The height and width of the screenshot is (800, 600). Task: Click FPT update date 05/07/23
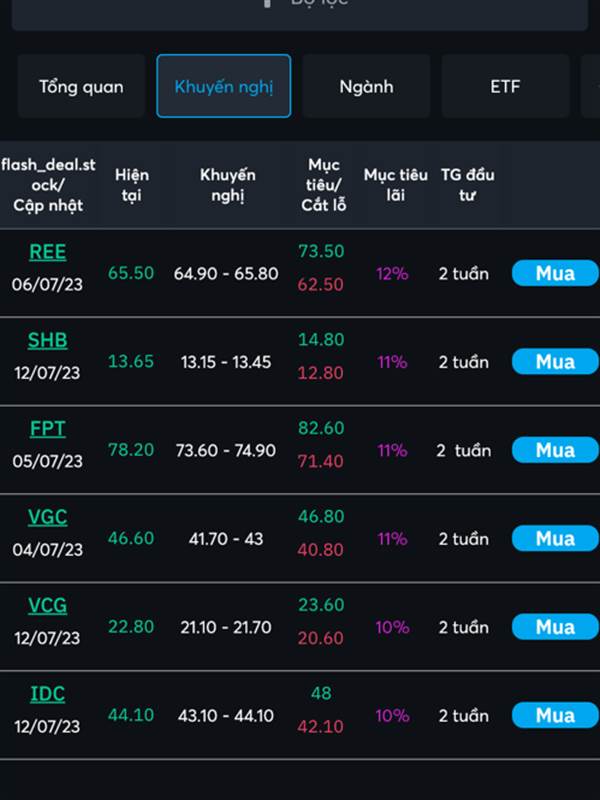point(47,461)
